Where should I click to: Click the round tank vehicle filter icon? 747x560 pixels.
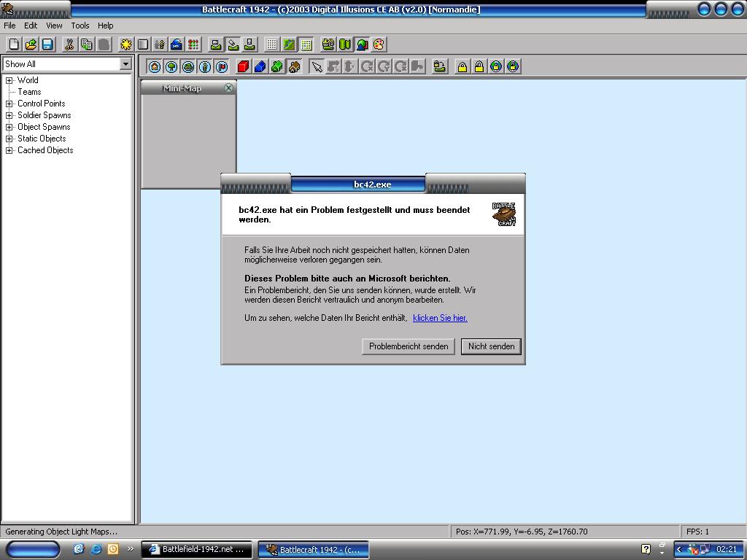[x=188, y=66]
